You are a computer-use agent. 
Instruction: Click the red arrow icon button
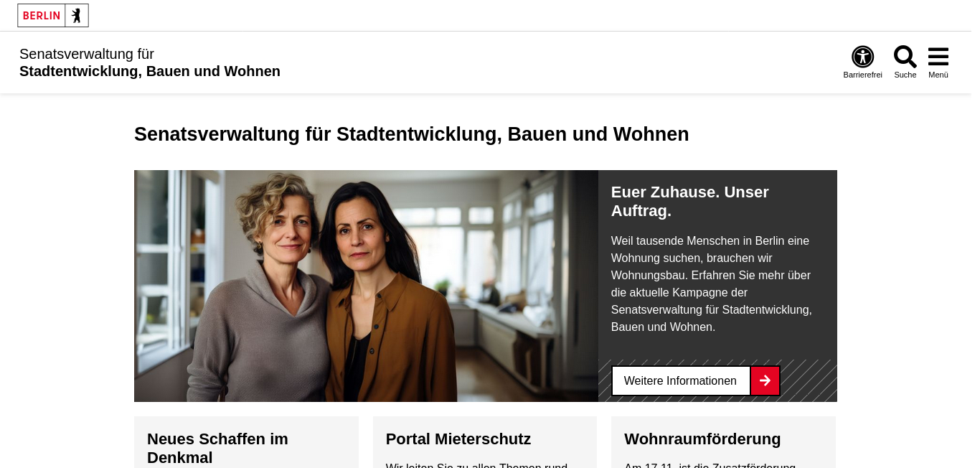(765, 380)
